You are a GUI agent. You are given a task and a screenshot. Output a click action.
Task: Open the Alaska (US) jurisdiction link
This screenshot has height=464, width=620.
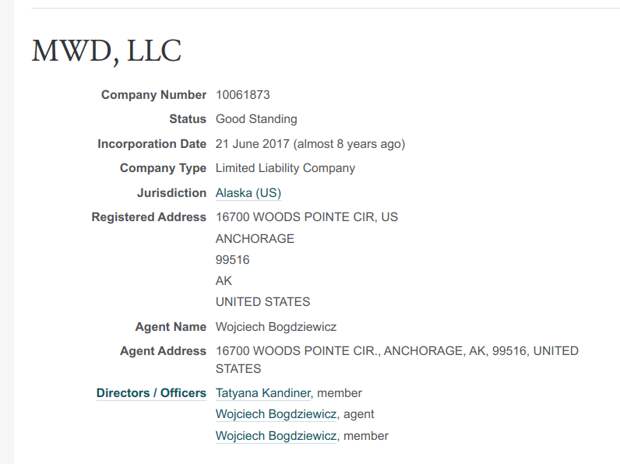(248, 193)
